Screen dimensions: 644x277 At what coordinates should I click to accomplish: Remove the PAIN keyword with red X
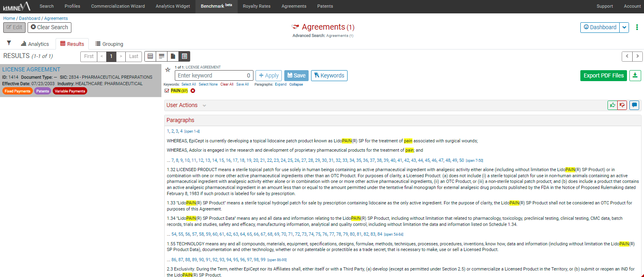point(193,91)
